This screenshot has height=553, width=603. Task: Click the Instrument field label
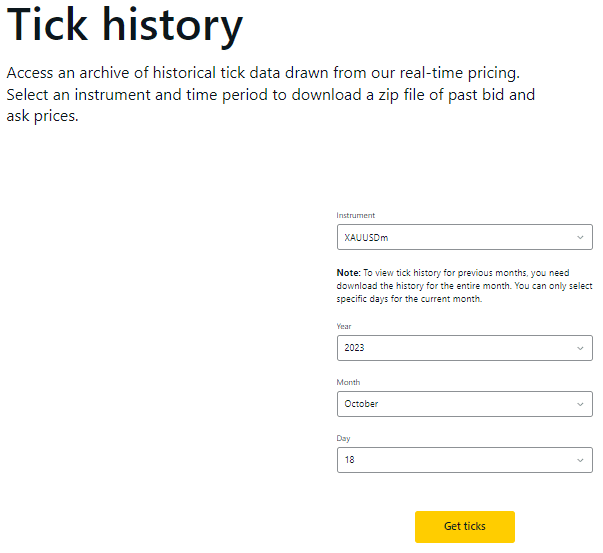356,215
